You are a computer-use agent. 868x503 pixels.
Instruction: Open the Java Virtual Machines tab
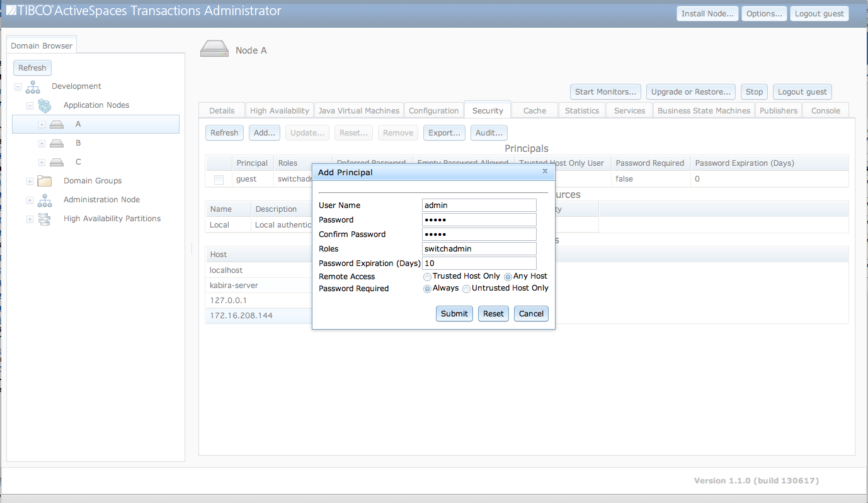[x=358, y=110]
